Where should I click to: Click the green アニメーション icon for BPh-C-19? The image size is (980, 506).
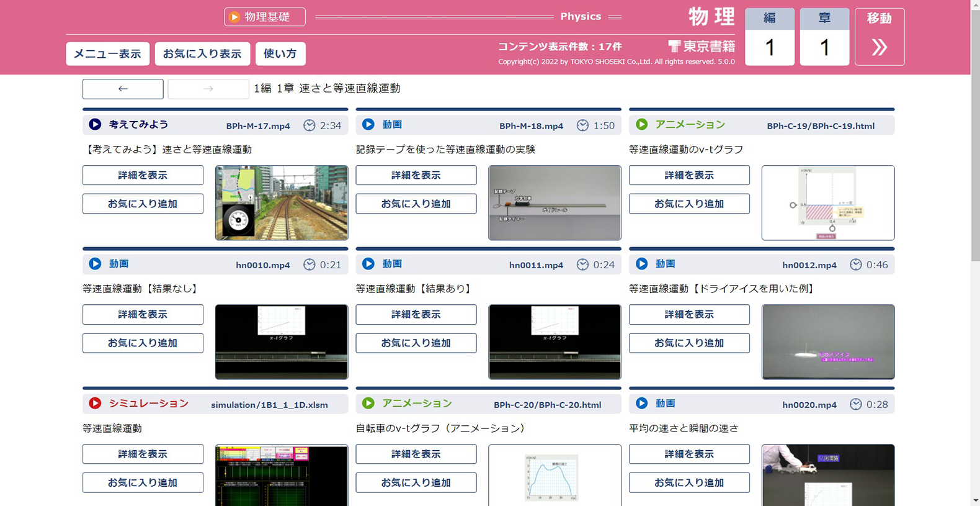tap(642, 124)
